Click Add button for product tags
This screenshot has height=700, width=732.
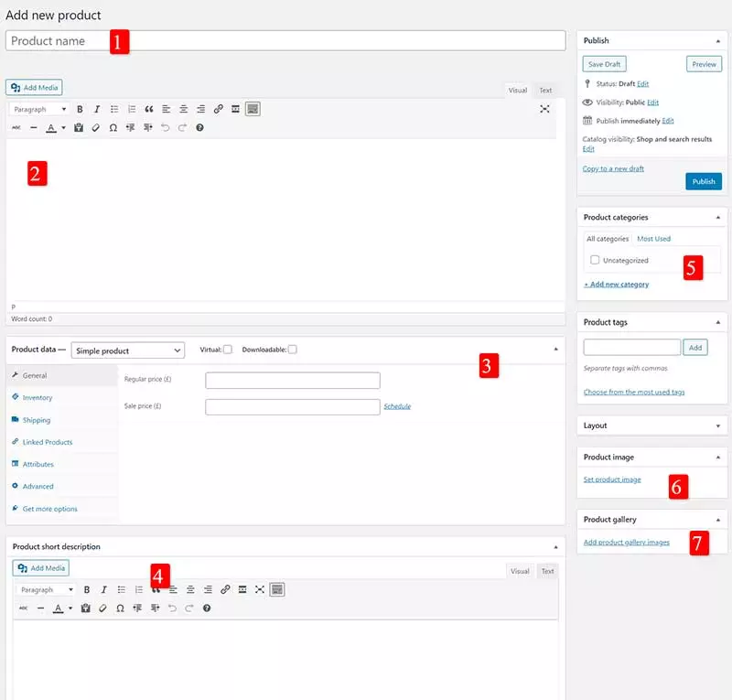[x=695, y=348]
